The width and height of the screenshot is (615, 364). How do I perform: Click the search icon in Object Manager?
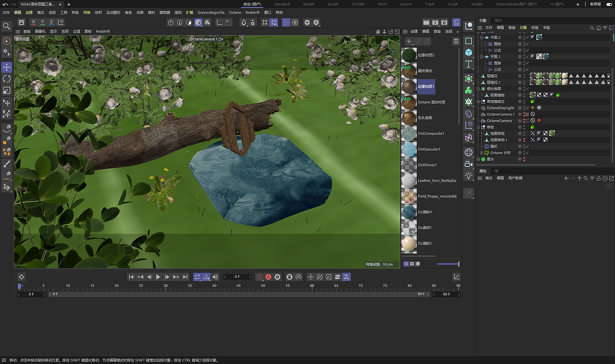[x=592, y=28]
